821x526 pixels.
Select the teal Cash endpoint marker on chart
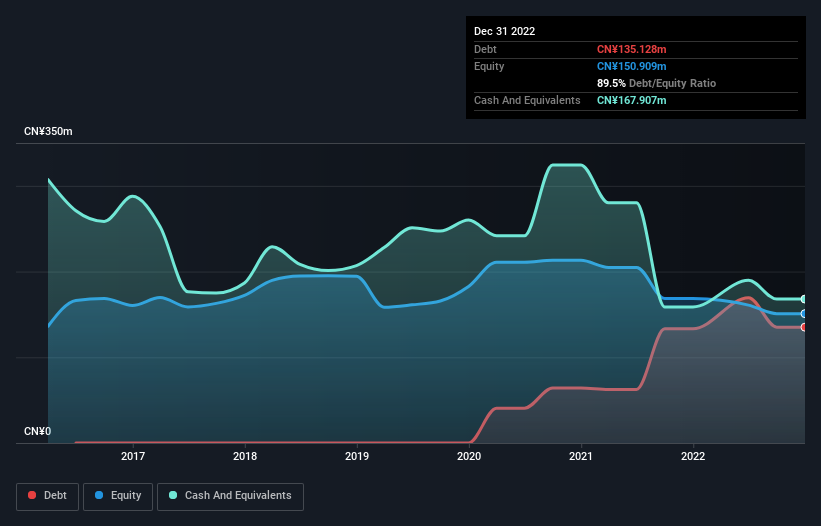[x=804, y=299]
